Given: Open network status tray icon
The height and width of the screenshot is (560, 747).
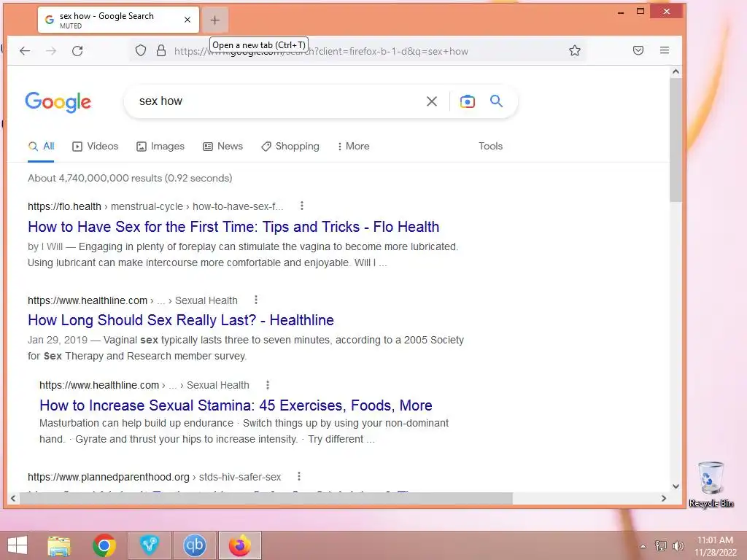Looking at the screenshot, I should click(660, 546).
